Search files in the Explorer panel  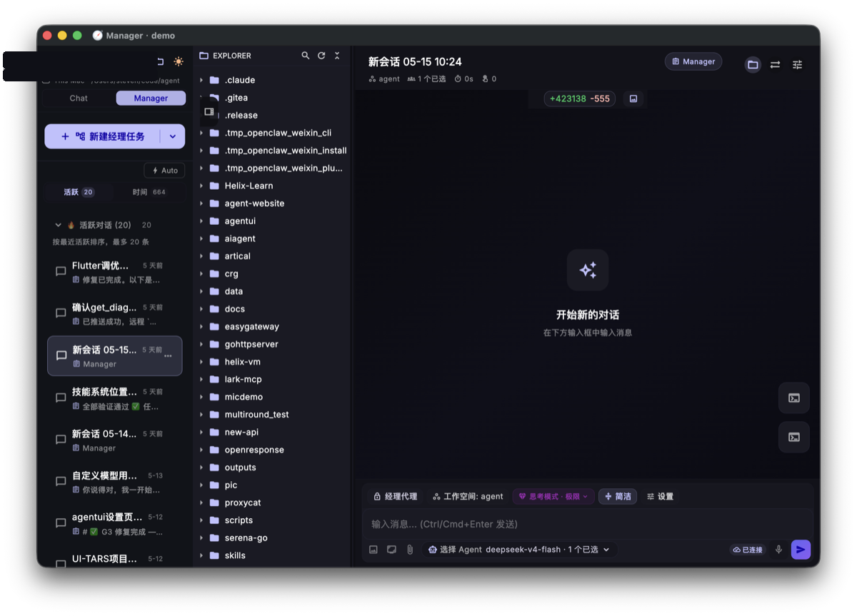tap(306, 56)
